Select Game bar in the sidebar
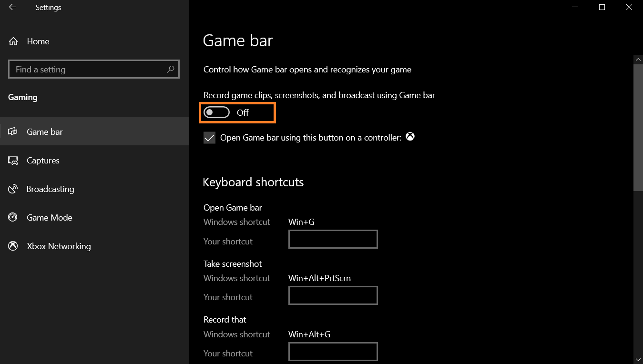This screenshot has height=364, width=643. click(94, 131)
